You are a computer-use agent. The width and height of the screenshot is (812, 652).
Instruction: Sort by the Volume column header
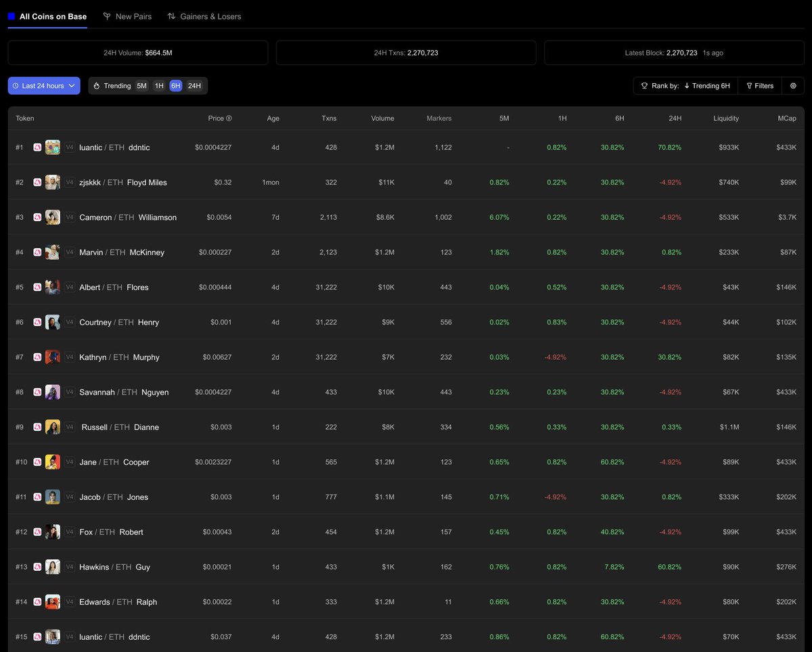coord(382,118)
